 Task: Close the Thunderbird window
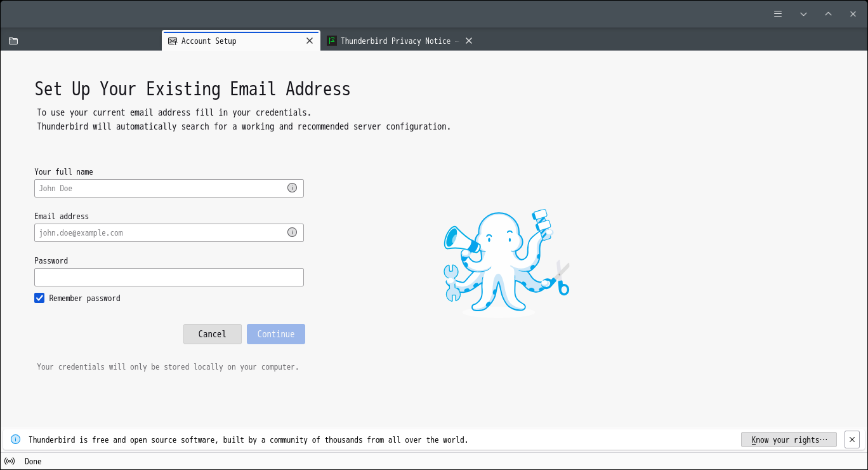pyautogui.click(x=853, y=14)
